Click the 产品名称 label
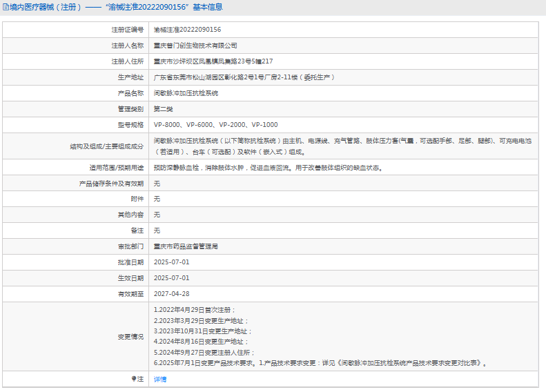This screenshot has height=392, width=546. [130, 93]
